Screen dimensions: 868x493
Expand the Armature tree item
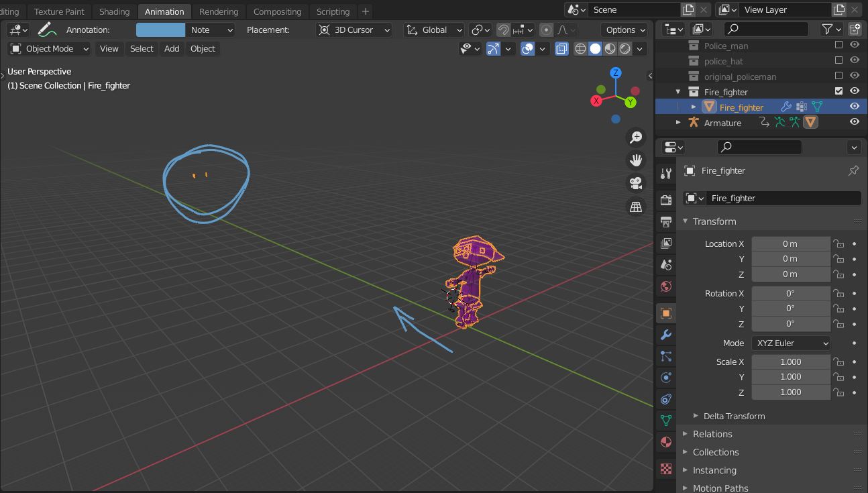(678, 122)
